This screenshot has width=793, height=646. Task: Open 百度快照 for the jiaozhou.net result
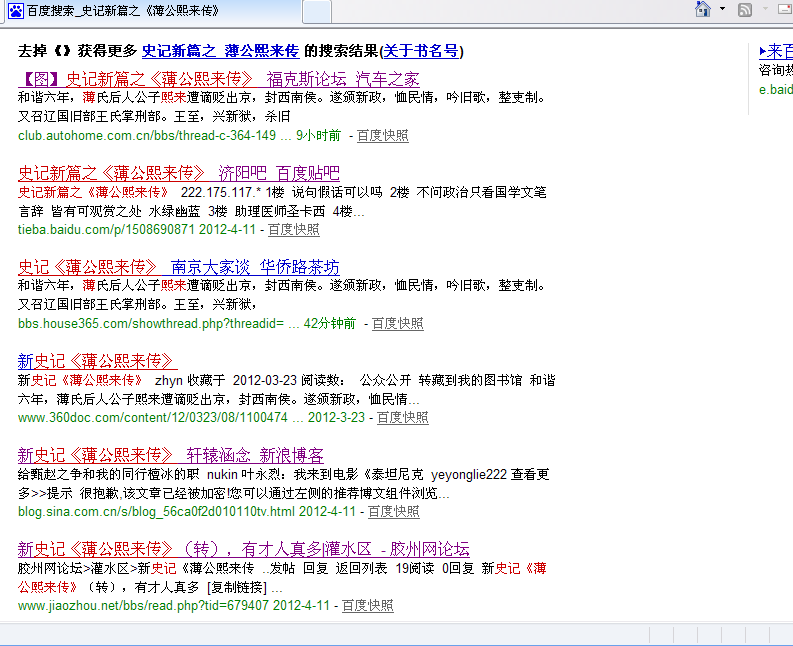point(368,605)
